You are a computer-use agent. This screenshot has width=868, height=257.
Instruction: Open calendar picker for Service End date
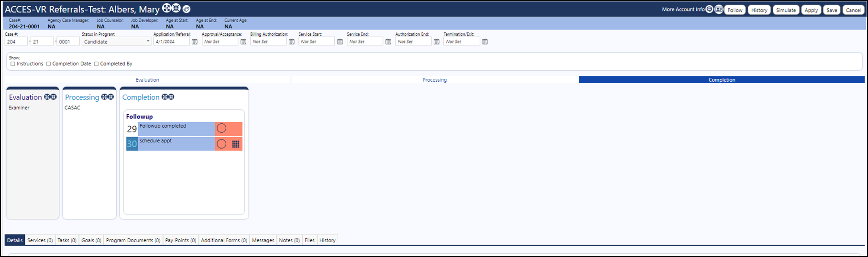coord(388,42)
